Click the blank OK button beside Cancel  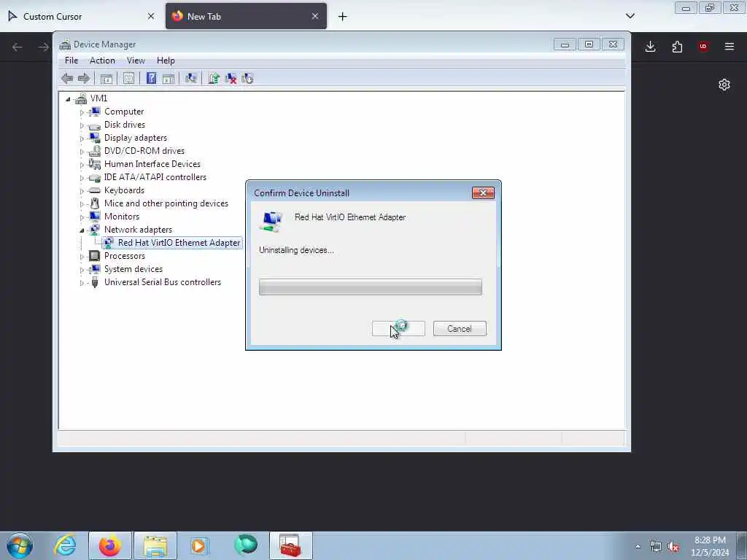point(398,329)
